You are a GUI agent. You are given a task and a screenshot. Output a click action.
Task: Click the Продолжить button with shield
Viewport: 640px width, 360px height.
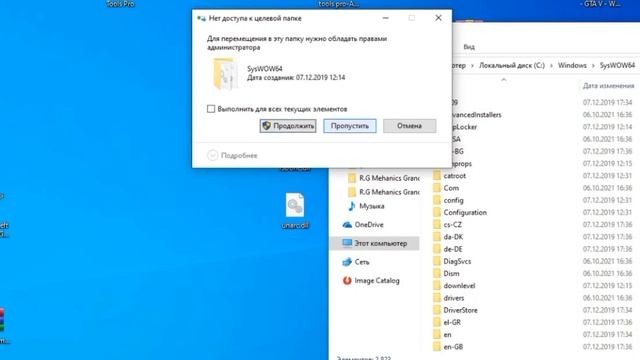click(288, 126)
